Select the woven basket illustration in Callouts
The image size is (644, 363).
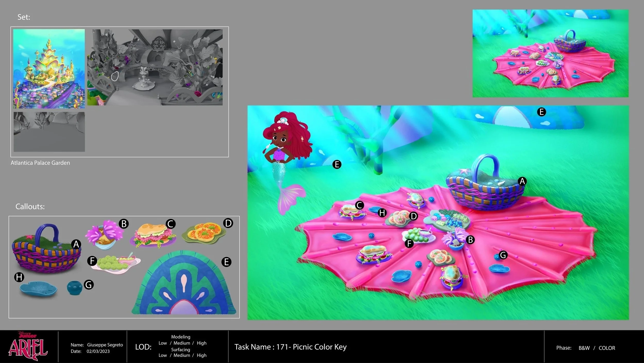[x=46, y=248]
